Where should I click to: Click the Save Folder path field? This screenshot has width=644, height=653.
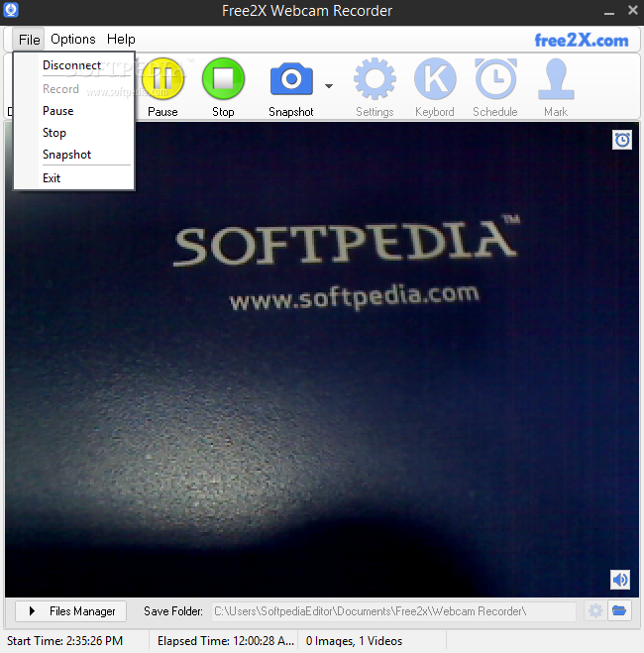[393, 611]
